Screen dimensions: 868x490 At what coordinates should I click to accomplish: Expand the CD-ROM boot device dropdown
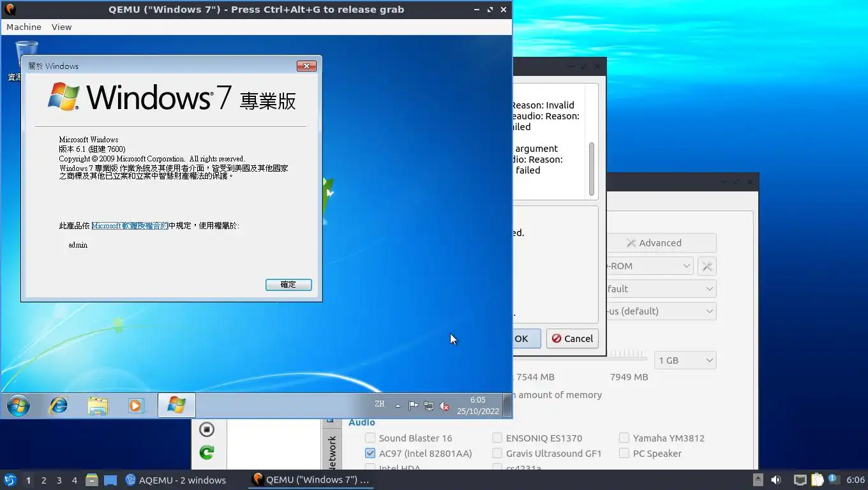[x=649, y=266]
